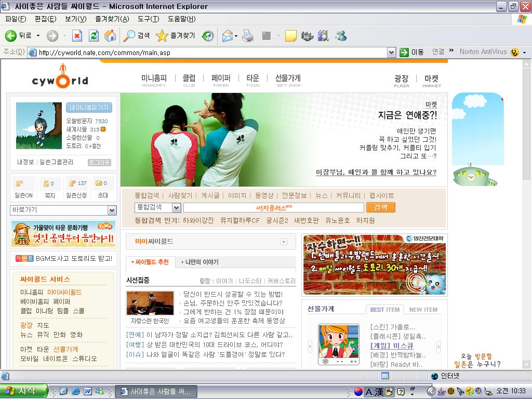Open the 바로가기 shortcut dropdown
The image size is (532, 399).
[x=112, y=210]
